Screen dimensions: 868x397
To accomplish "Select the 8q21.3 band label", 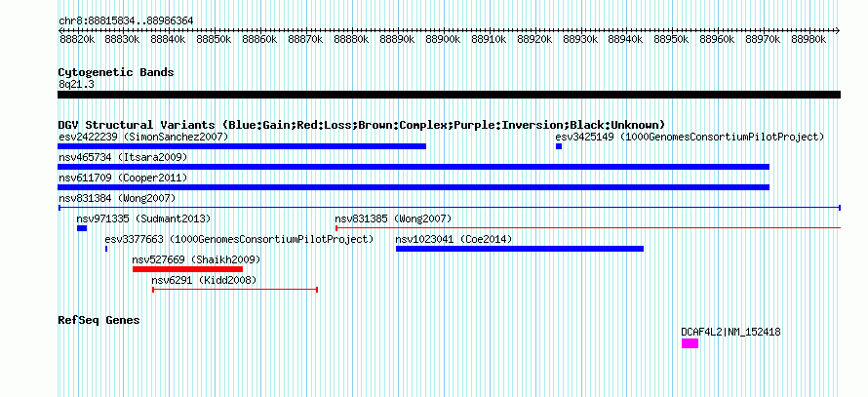I will [x=76, y=84].
